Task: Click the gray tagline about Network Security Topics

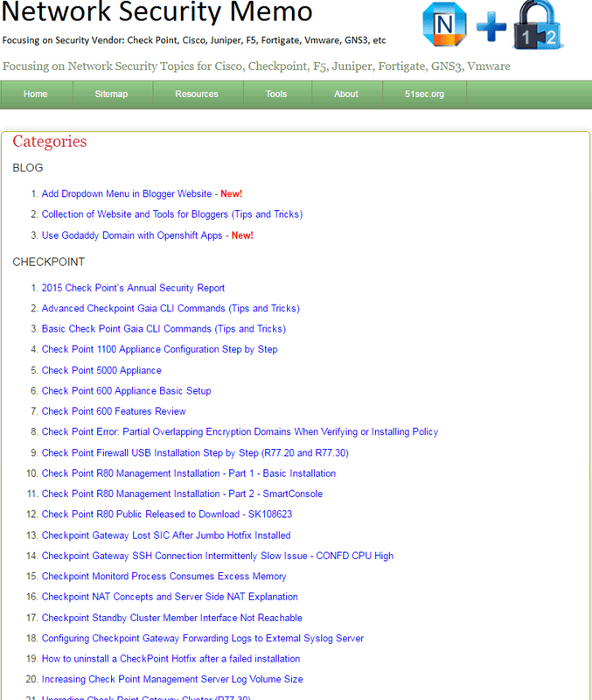Action: 256,66
